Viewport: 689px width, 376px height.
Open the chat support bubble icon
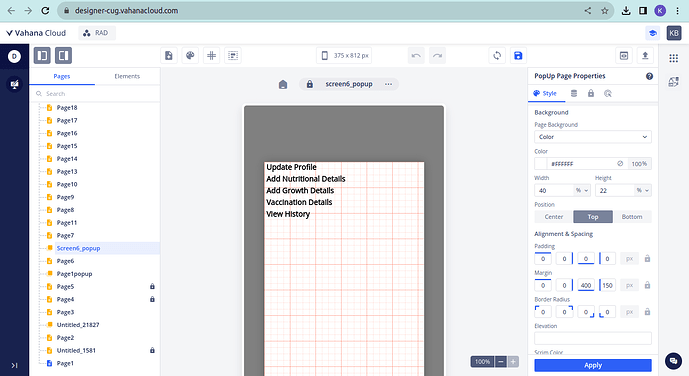tap(673, 361)
